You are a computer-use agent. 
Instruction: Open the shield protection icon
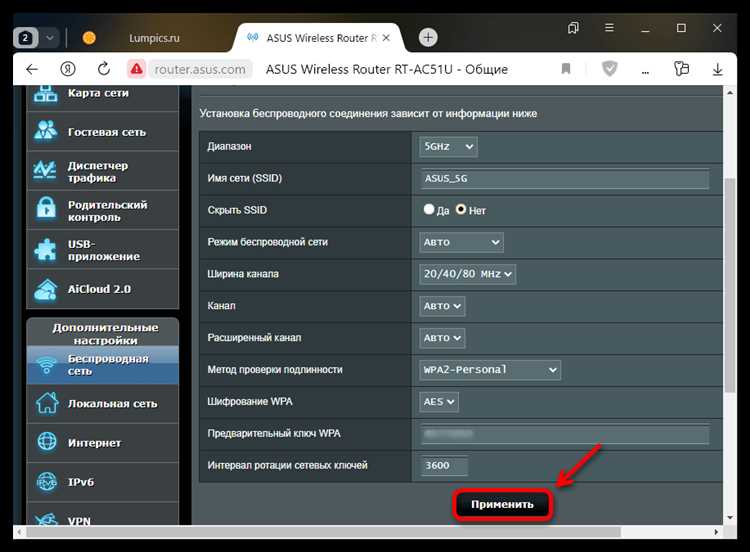609,69
